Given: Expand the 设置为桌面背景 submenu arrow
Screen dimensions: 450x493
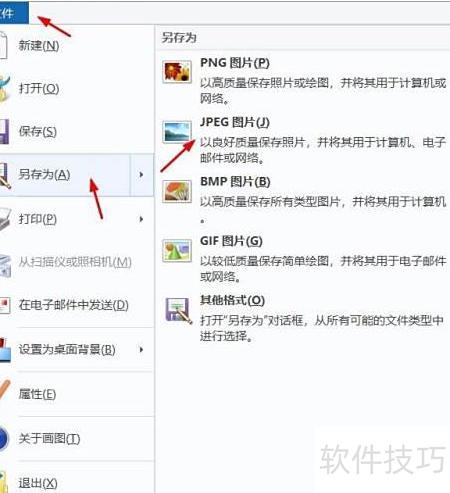Looking at the screenshot, I should 141,349.
